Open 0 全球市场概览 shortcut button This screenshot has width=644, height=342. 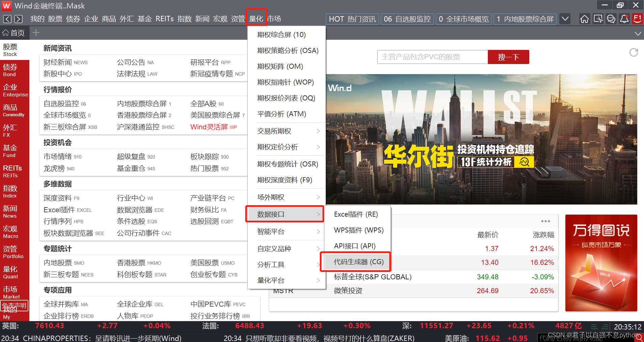[x=464, y=19]
